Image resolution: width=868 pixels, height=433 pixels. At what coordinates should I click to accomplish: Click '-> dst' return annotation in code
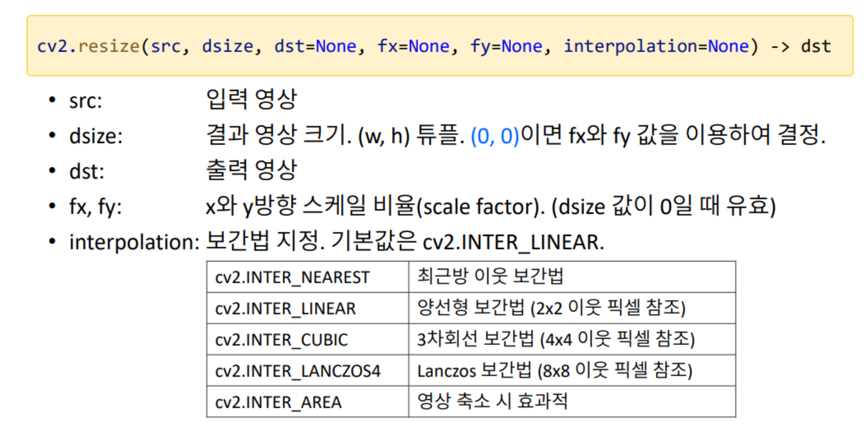coord(801,46)
